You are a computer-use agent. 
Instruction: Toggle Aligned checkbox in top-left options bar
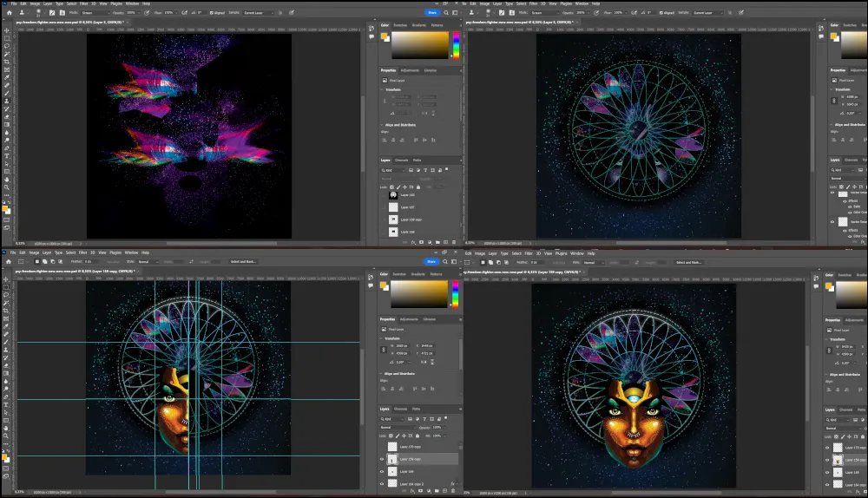click(212, 12)
